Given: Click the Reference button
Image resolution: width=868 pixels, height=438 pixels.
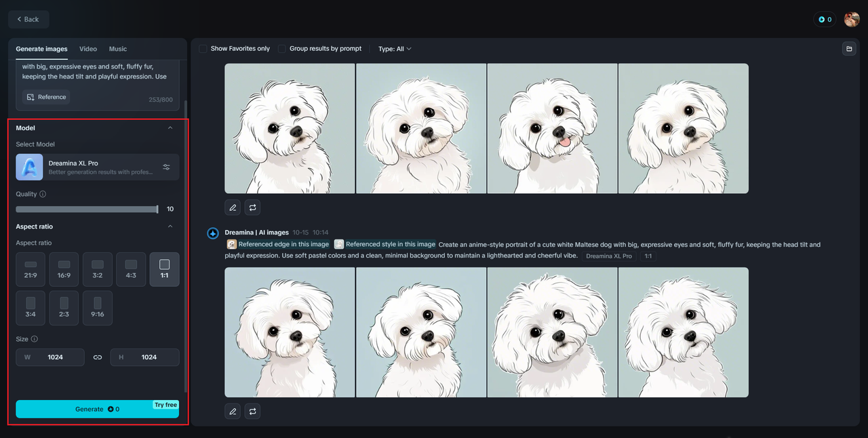Looking at the screenshot, I should pos(46,97).
